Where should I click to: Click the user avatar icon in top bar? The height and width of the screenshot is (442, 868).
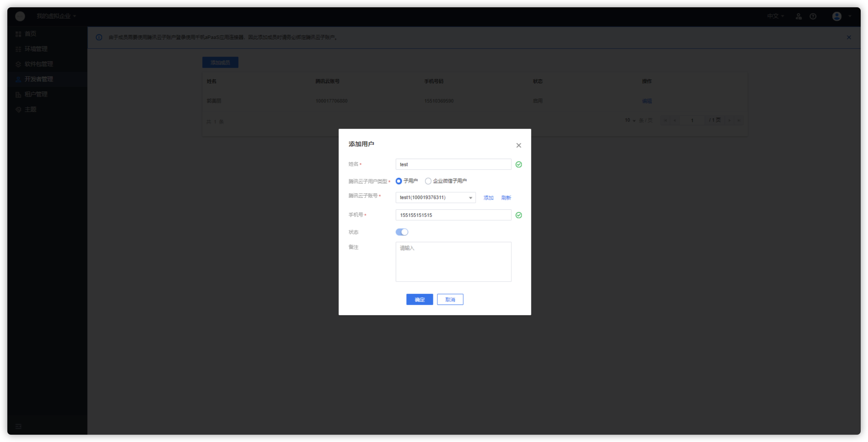pos(837,16)
